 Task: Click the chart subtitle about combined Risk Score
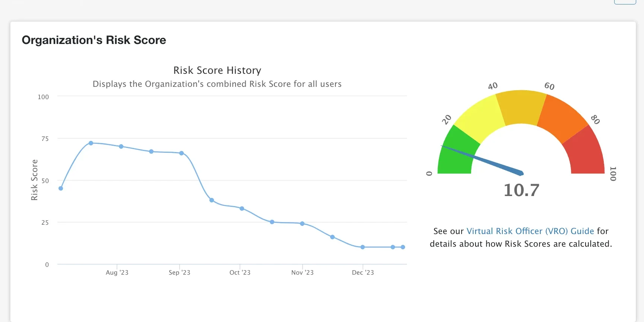point(217,84)
